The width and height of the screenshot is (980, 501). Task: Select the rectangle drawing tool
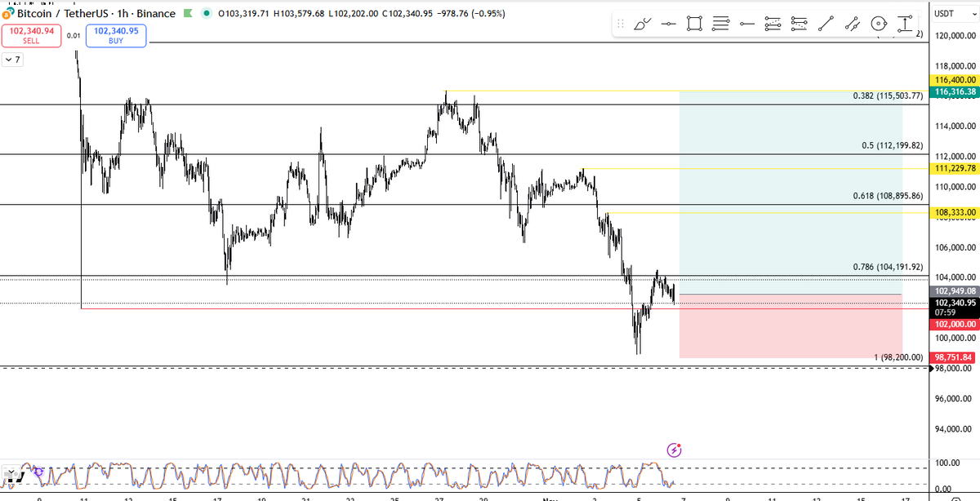click(x=695, y=24)
